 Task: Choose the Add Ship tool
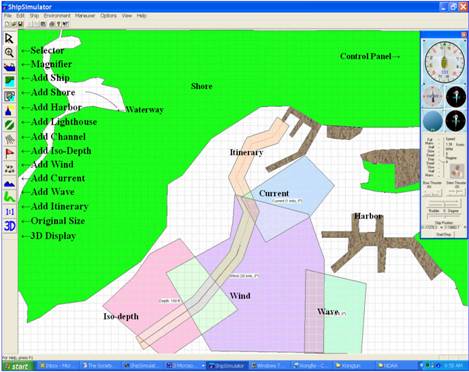click(9, 67)
